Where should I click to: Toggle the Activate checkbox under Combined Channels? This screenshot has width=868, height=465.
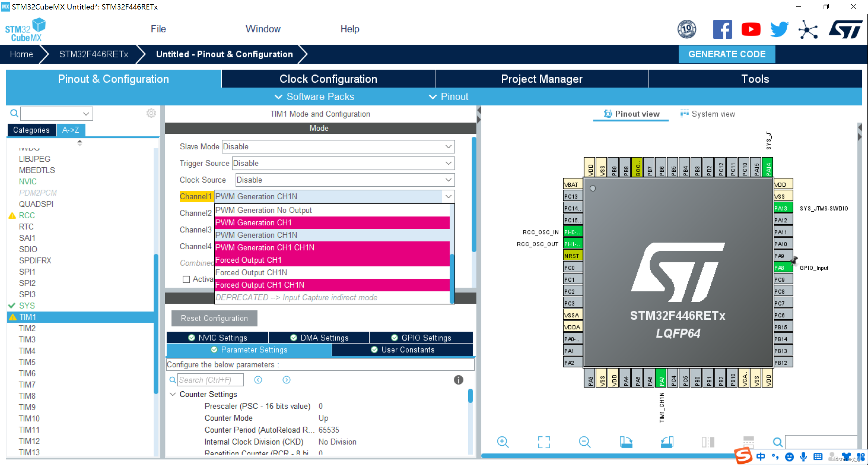click(186, 279)
